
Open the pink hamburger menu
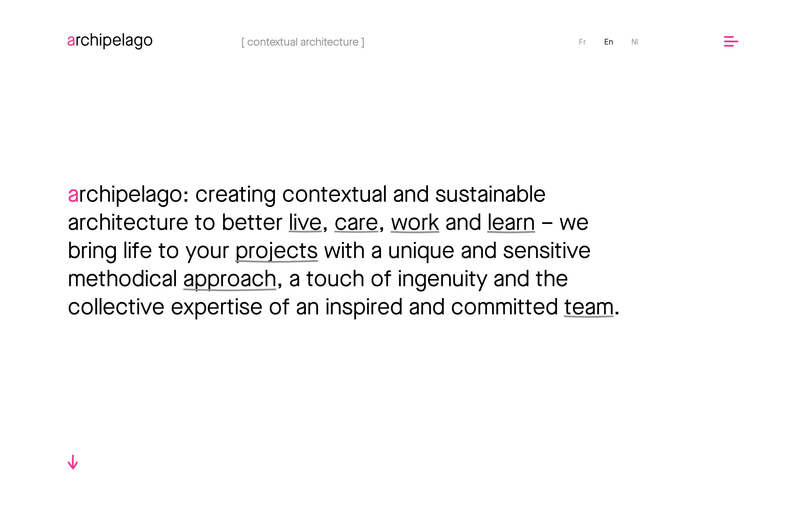(x=731, y=42)
